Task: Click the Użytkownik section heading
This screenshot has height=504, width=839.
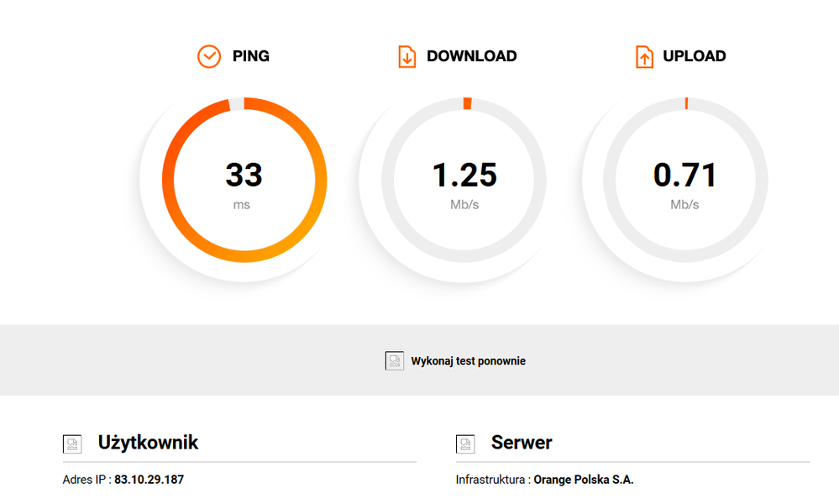Action: click(148, 443)
